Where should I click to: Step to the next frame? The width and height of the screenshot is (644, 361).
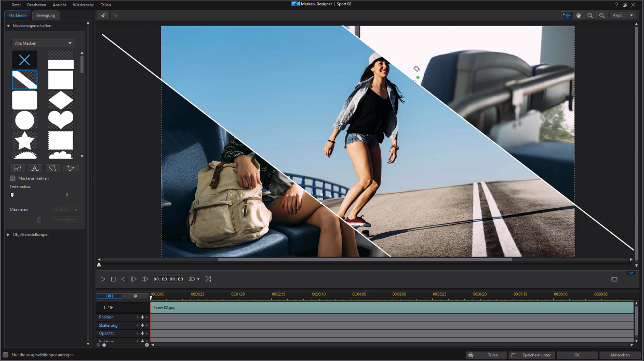tap(134, 279)
